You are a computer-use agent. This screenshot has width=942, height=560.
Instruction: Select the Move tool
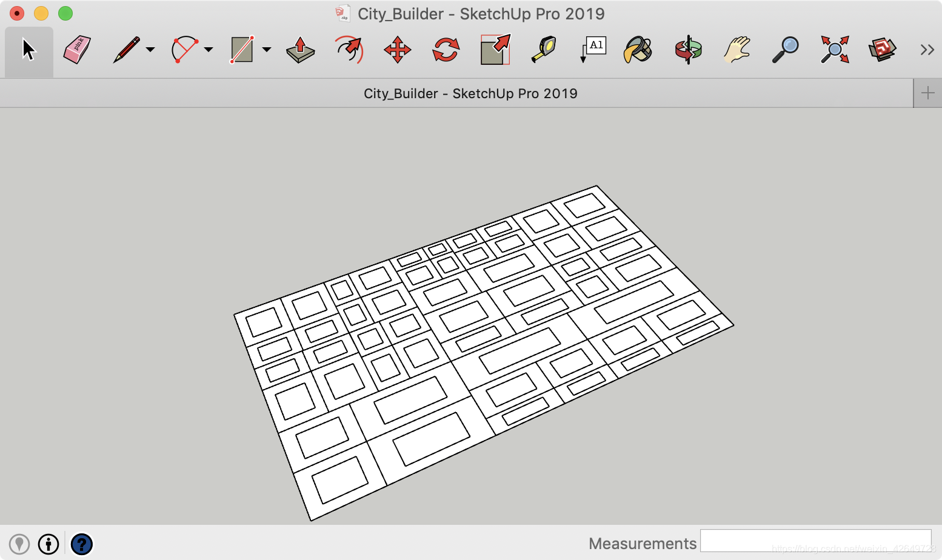click(x=398, y=50)
